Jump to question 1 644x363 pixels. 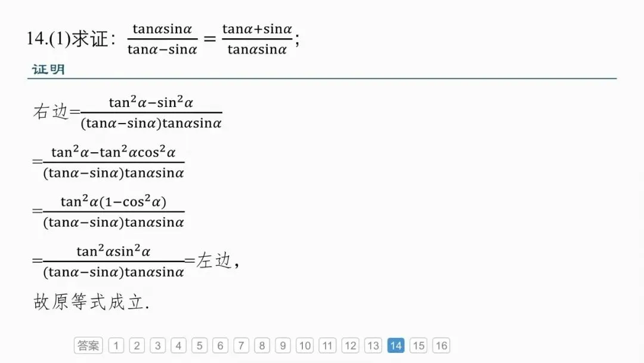(116, 345)
